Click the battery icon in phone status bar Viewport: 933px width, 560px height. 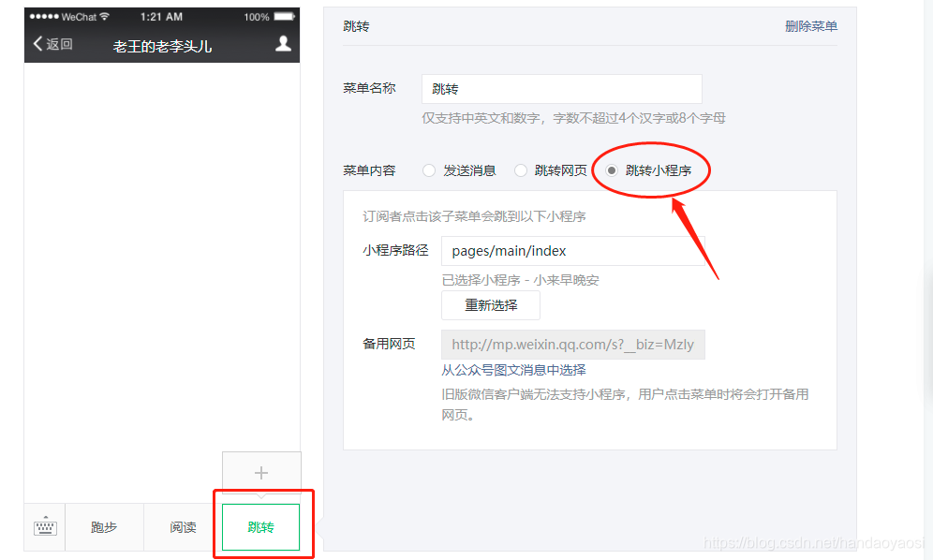pyautogui.click(x=284, y=17)
